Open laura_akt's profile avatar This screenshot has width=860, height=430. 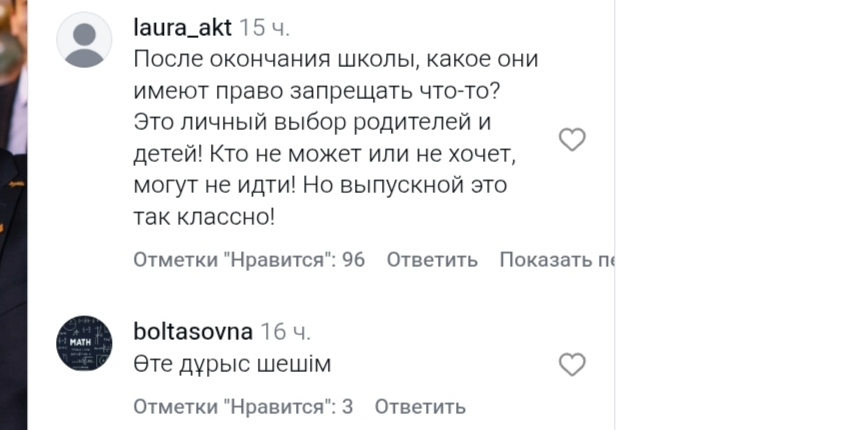click(84, 40)
